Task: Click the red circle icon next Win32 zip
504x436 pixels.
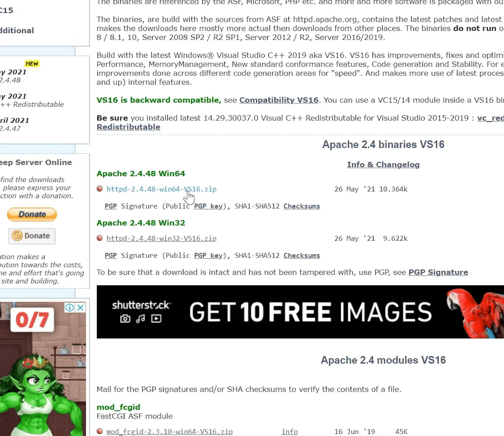Action: tap(99, 238)
